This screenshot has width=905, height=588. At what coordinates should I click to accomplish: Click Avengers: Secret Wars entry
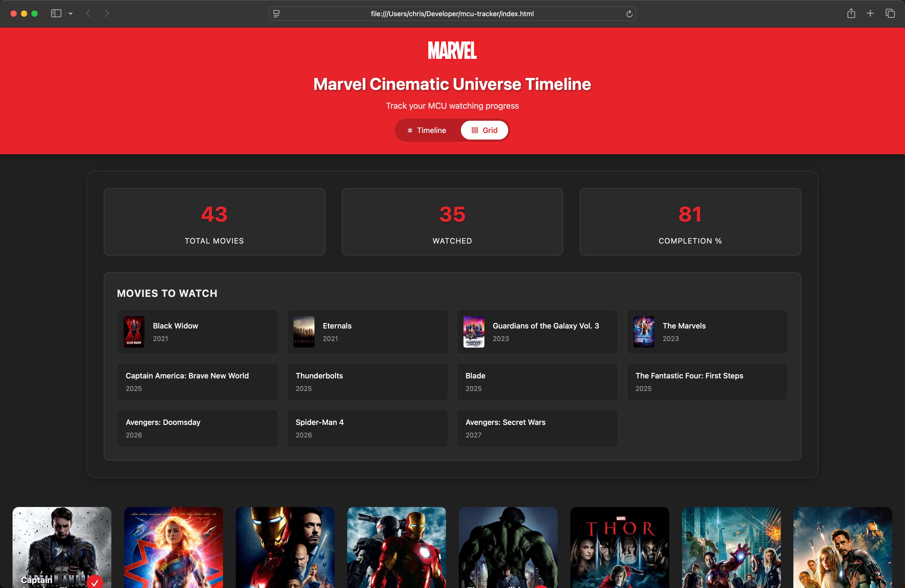(537, 428)
